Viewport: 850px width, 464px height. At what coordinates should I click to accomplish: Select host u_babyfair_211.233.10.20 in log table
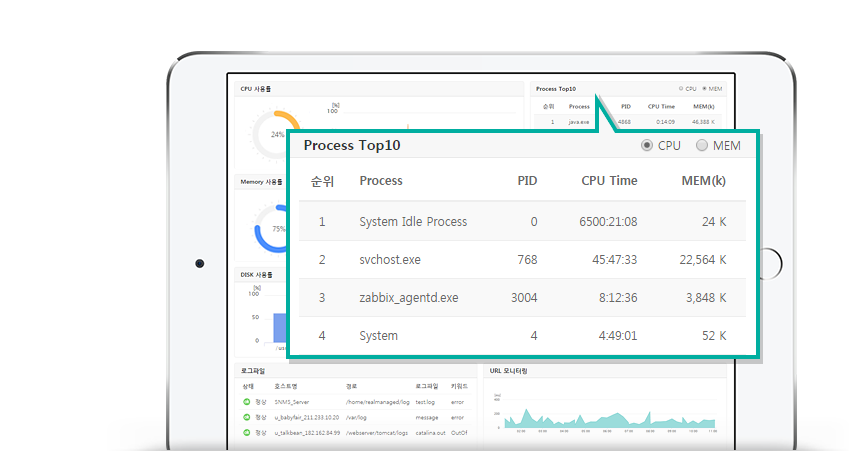(307, 417)
